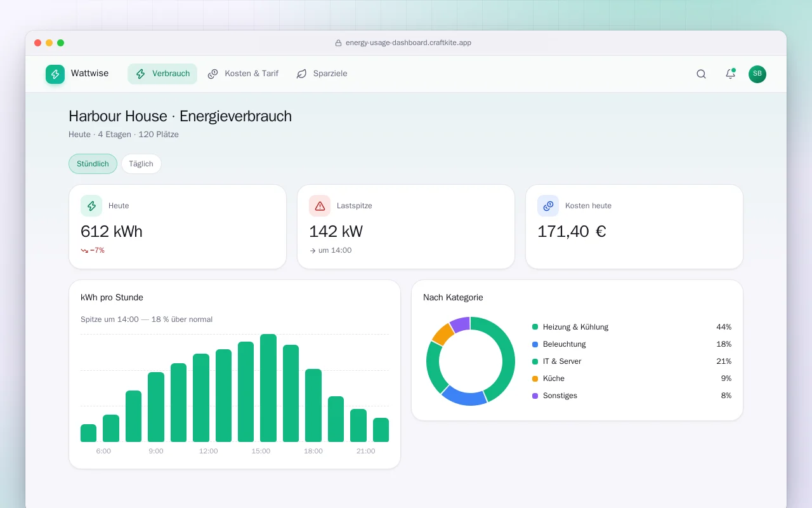Click the orange donut chart segment

tap(442, 334)
